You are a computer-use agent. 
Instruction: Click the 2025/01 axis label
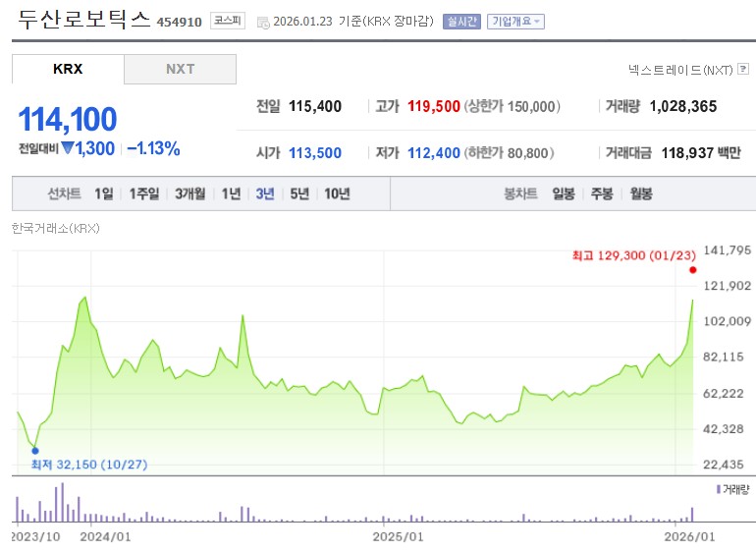398,536
